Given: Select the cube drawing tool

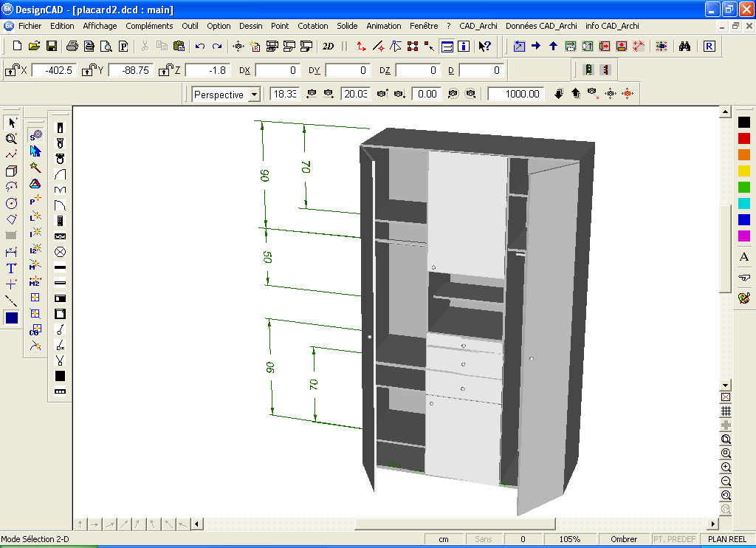Looking at the screenshot, I should pyautogui.click(x=10, y=171).
